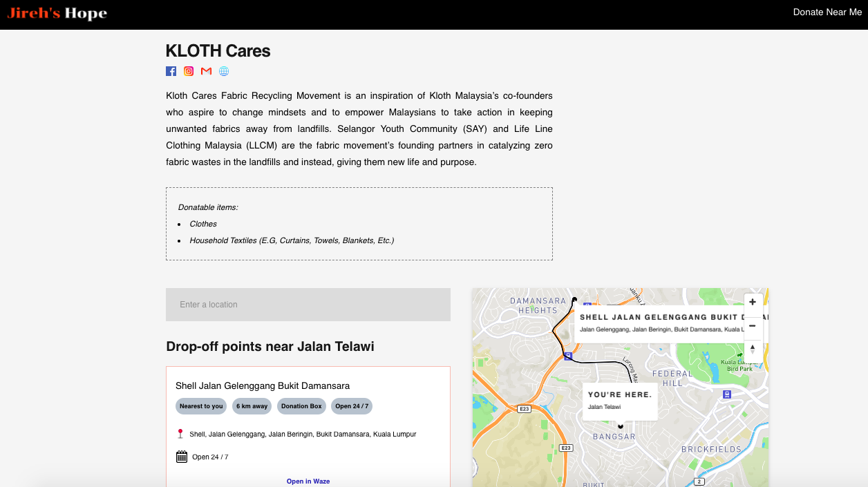Image resolution: width=868 pixels, height=487 pixels.
Task: Click the Shell Jalan Gelenggang card title
Action: (x=263, y=386)
